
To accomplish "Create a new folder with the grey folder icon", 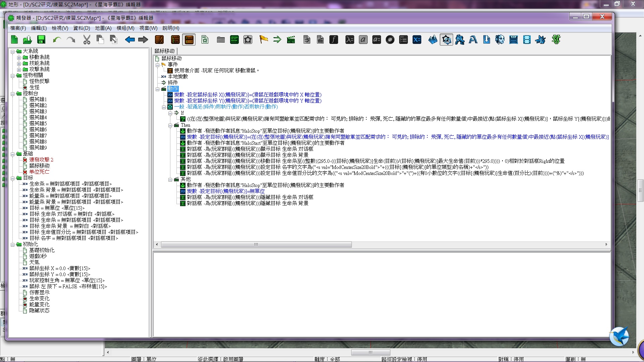I will coord(221,40).
